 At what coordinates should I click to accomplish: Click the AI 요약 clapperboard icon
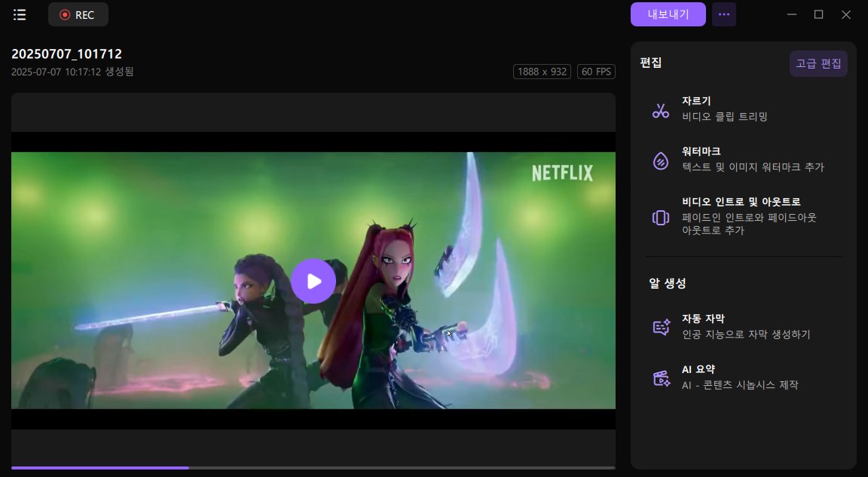[661, 378]
